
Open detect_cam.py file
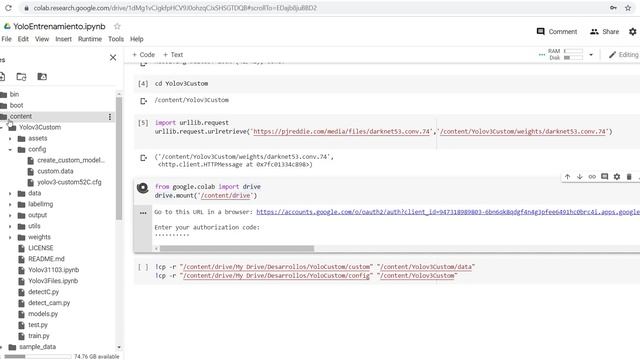(x=49, y=303)
